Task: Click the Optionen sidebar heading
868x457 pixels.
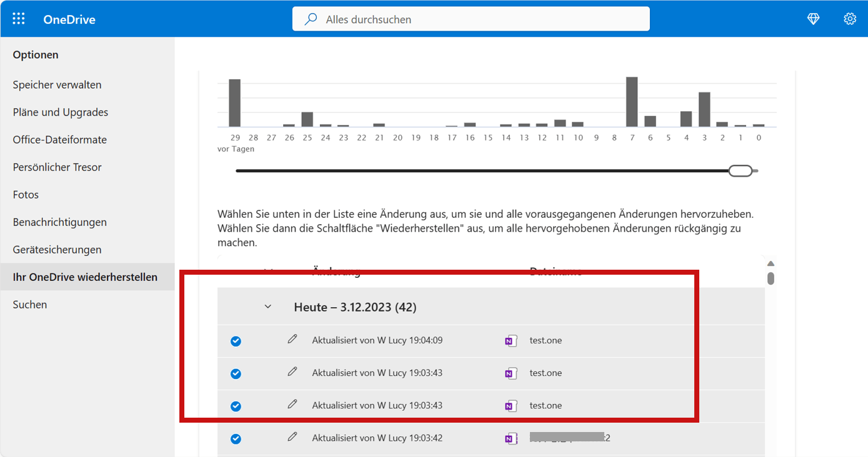Action: [36, 55]
